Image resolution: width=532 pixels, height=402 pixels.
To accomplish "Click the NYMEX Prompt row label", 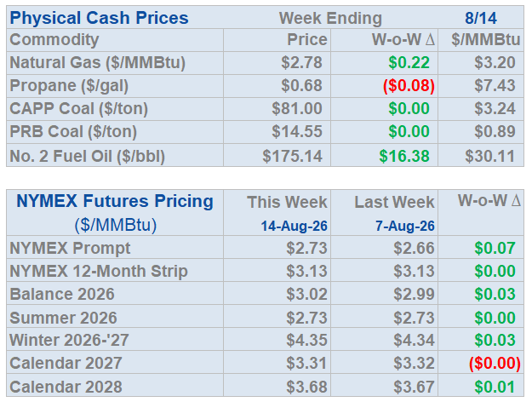I will 71,248.
